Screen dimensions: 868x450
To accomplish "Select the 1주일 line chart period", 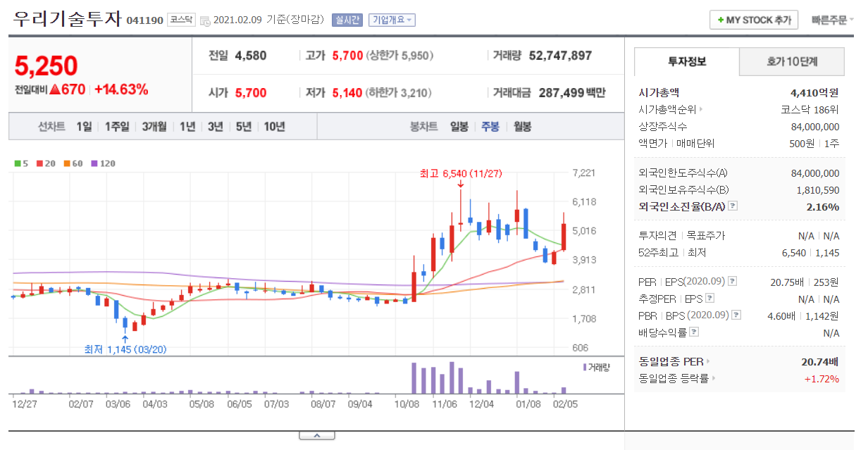I will tap(117, 127).
